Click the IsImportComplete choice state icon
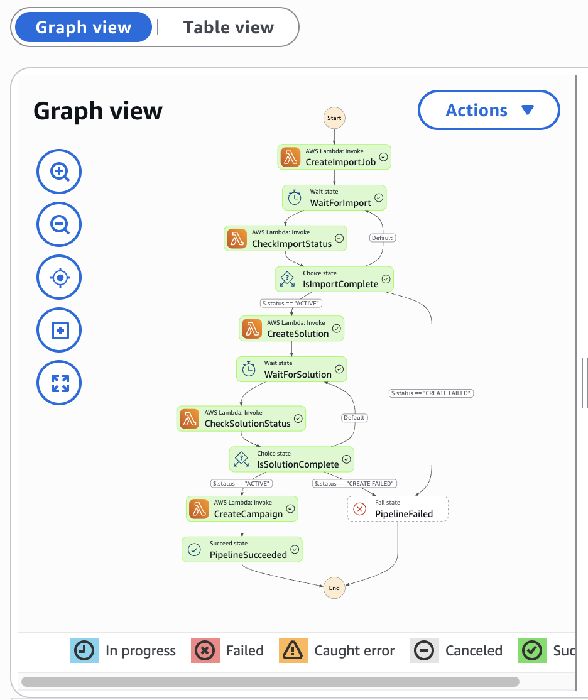 click(288, 279)
